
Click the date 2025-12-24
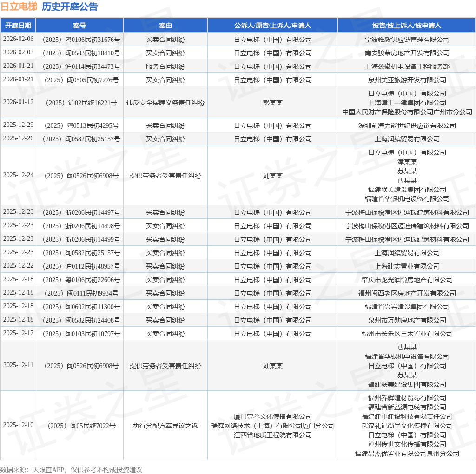18,175
